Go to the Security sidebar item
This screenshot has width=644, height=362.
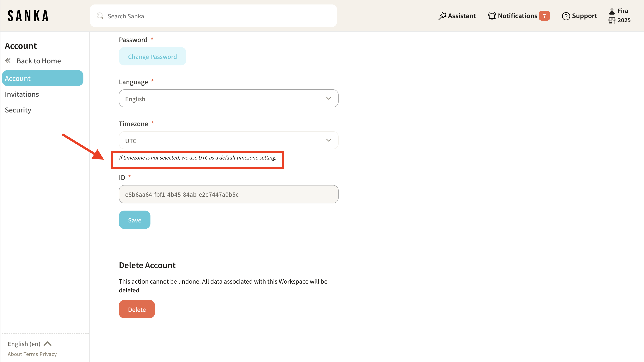[18, 110]
